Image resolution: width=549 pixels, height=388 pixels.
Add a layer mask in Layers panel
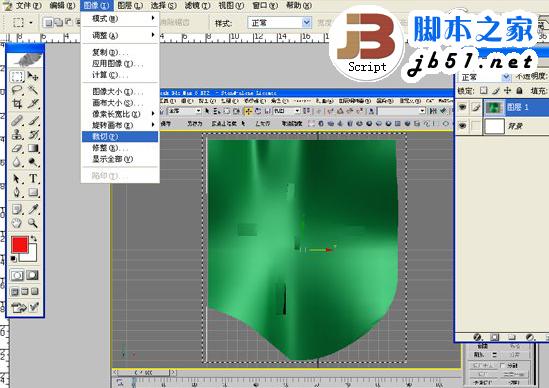click(x=494, y=337)
